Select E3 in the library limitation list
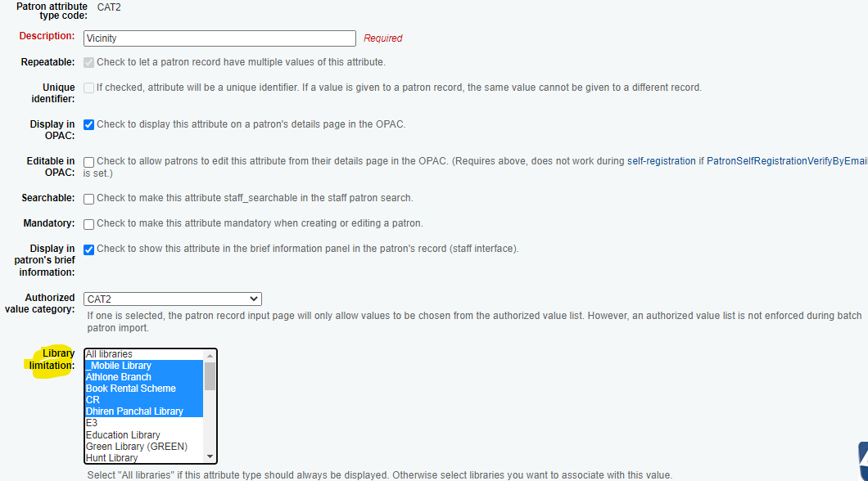This screenshot has width=868, height=481. click(144, 423)
